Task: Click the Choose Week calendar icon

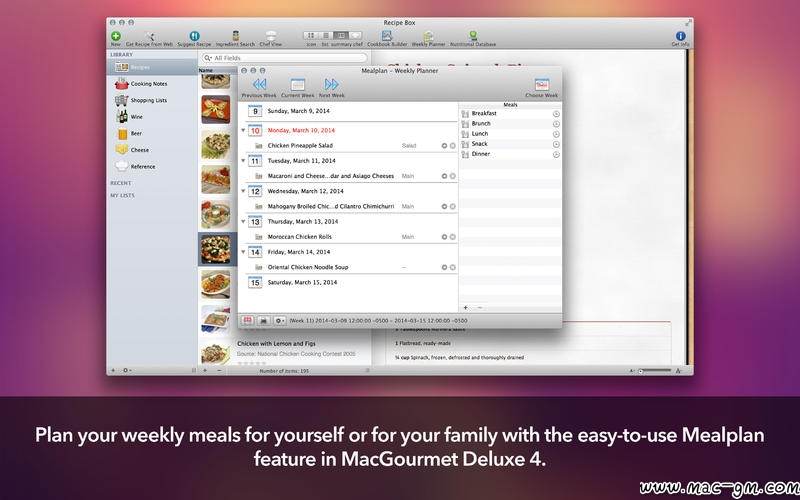Action: tap(542, 84)
